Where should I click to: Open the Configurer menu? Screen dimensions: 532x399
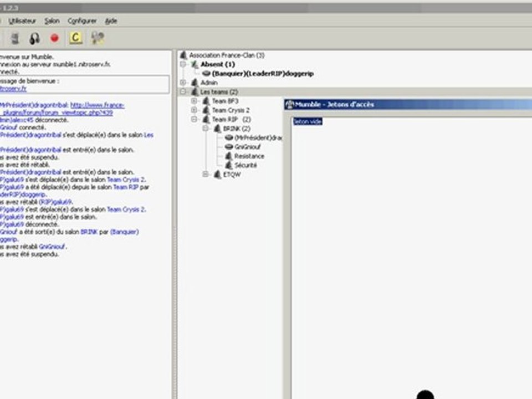coord(82,21)
